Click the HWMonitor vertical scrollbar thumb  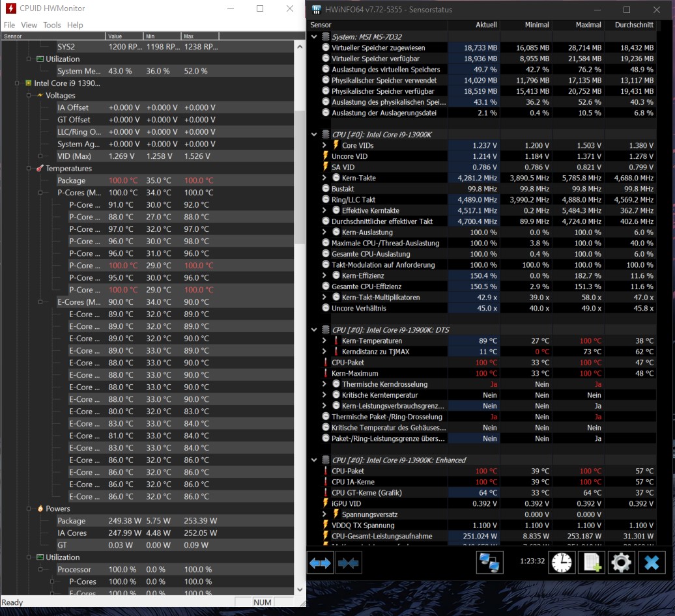click(300, 177)
